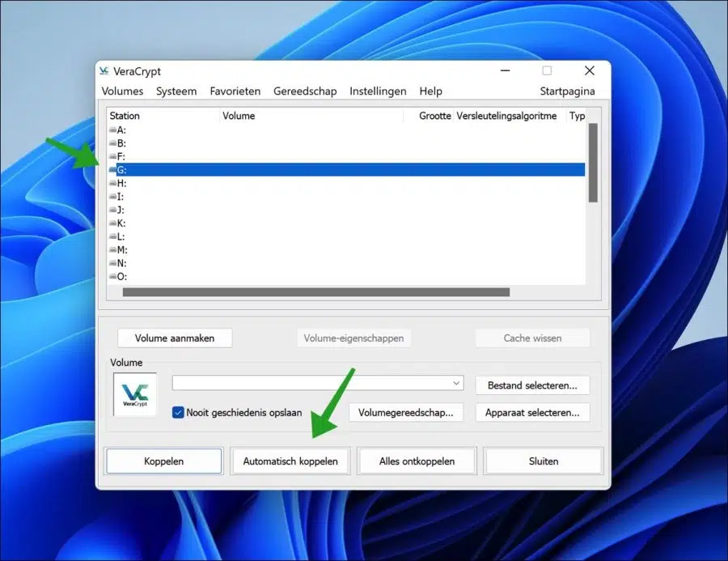The height and width of the screenshot is (561, 728).
Task: Click drive icon next to I:
Action: coord(112,197)
